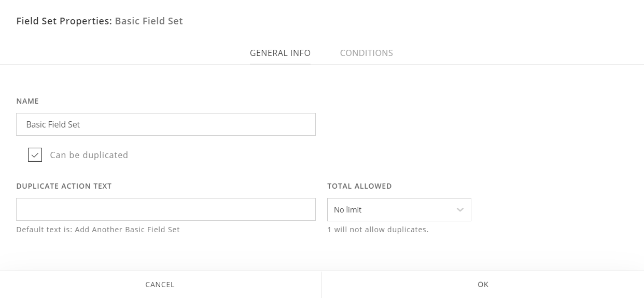Click the checkmark icon in the checkbox

pyautogui.click(x=35, y=155)
